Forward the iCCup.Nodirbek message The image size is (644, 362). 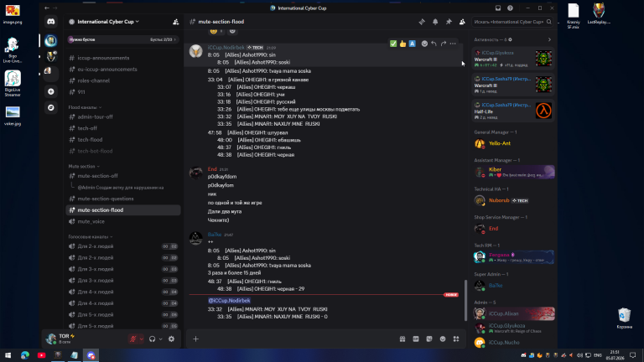(443, 44)
